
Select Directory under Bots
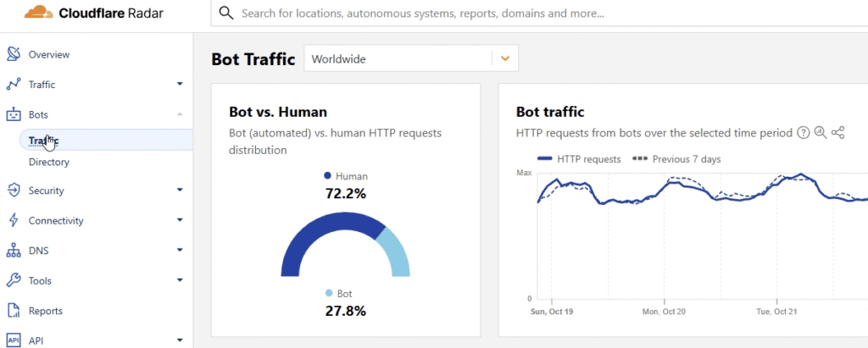point(48,162)
